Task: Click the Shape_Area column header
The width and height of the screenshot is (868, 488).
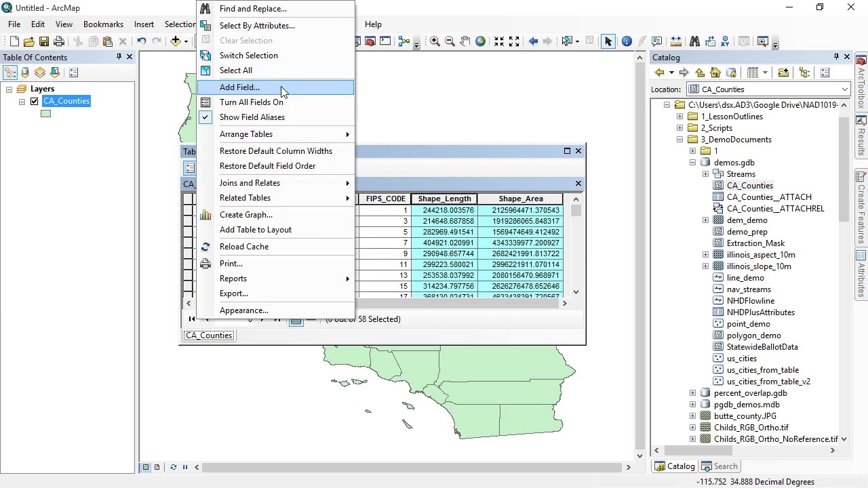Action: (521, 199)
